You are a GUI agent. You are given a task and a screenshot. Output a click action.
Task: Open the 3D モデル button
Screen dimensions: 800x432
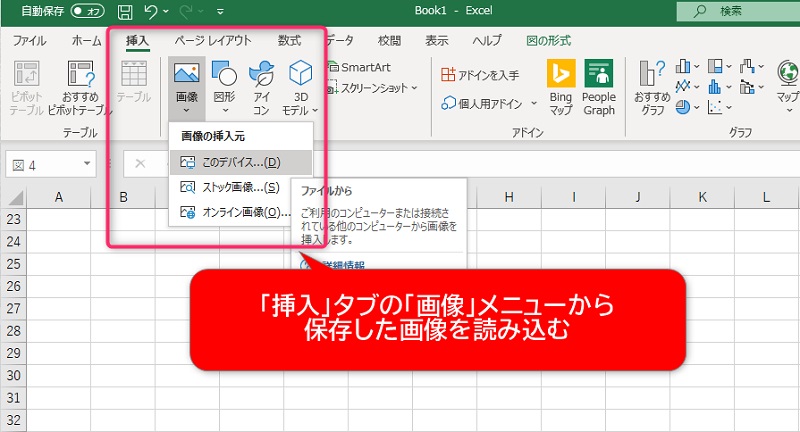coord(299,88)
